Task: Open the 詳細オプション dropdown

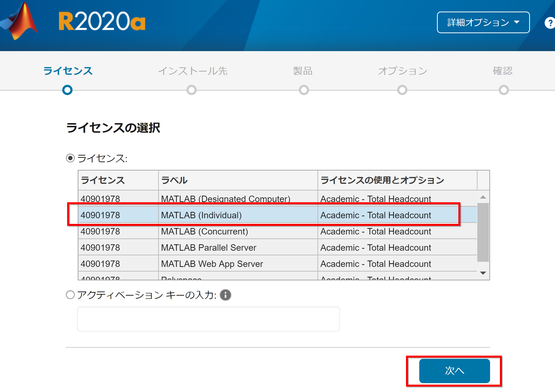Action: coord(483,22)
